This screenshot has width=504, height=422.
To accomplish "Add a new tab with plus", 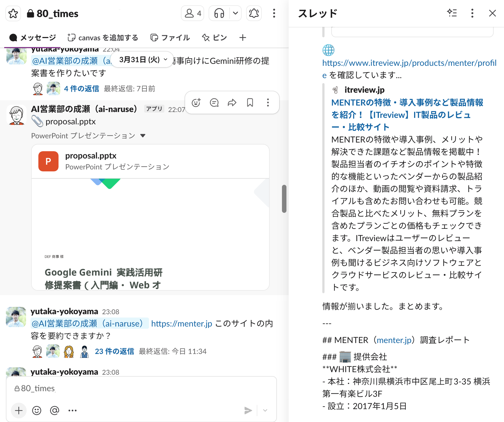I will pos(243,38).
